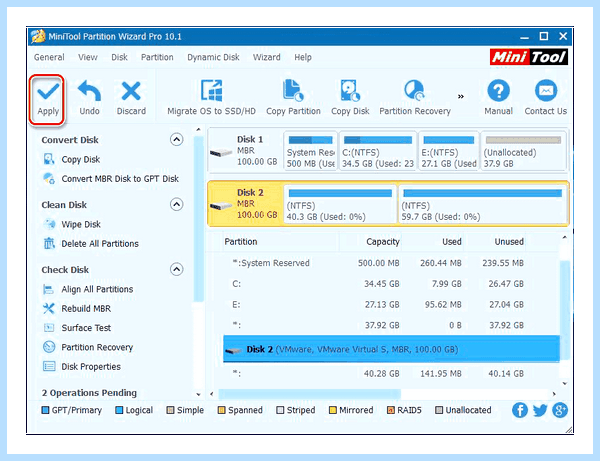The height and width of the screenshot is (461, 600).
Task: Click Delete All Partitions trash icon
Action: [x=49, y=243]
